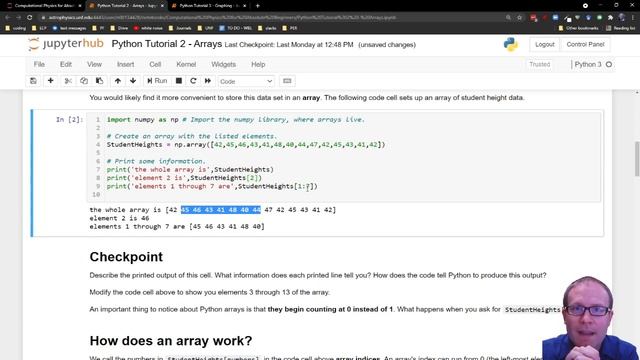Click the green extension icon in browser toolbar

tap(599, 18)
